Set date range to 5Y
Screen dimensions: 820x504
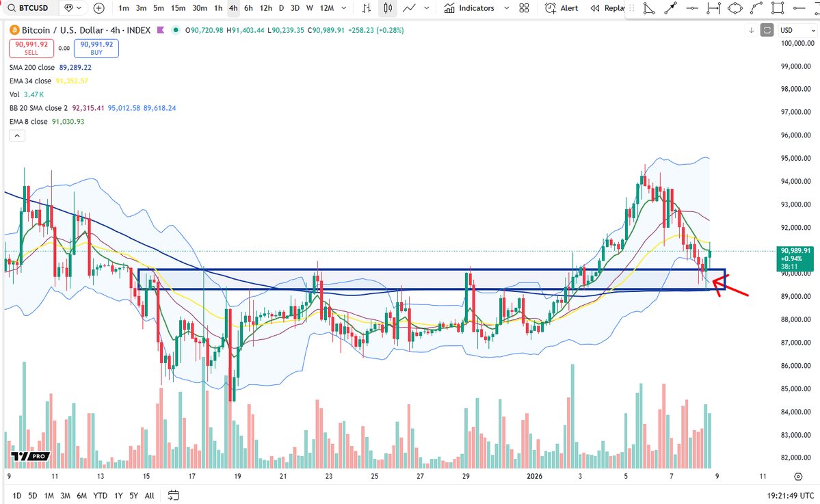point(133,495)
